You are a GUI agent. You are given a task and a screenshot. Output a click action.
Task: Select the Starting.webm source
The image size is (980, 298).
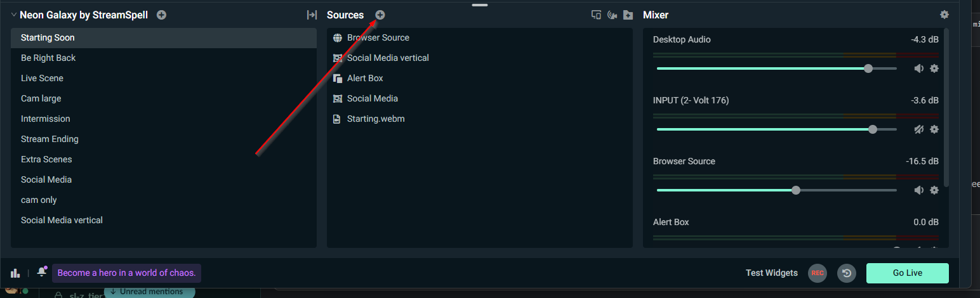tap(480, 119)
